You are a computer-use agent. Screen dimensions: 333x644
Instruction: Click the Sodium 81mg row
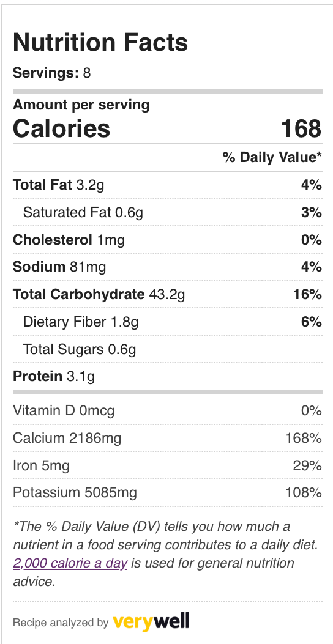pyautogui.click(x=167, y=267)
